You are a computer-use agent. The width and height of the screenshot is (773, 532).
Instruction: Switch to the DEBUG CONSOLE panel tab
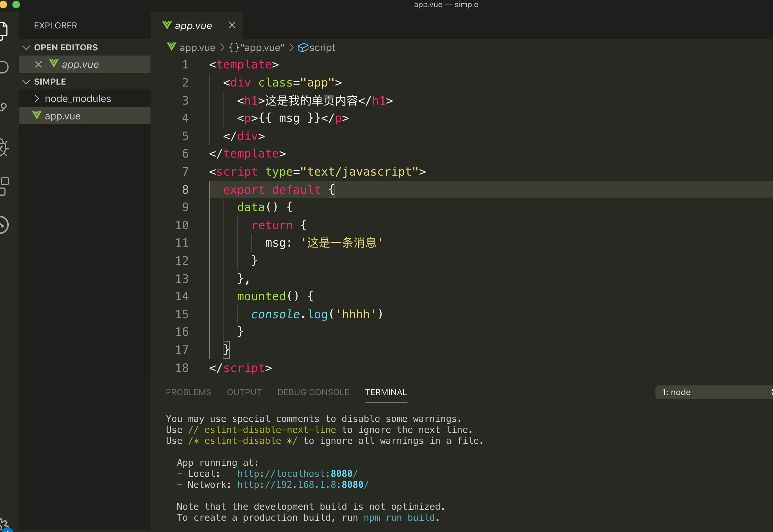click(x=313, y=392)
